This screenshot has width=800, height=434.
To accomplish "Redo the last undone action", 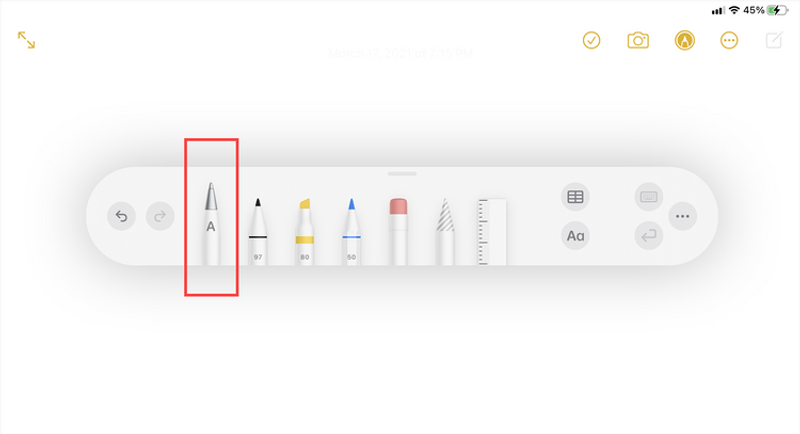I will [160, 216].
